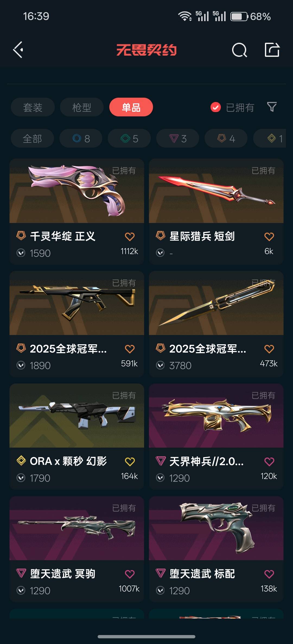Tap the share icon at top right

click(272, 50)
